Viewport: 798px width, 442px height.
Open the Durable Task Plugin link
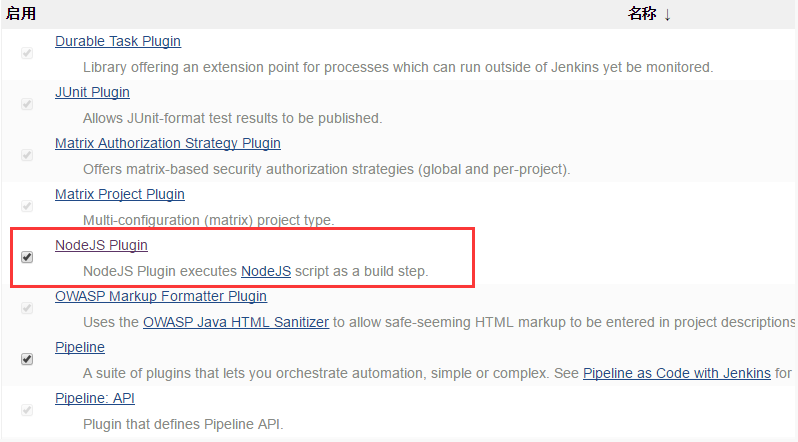click(118, 42)
